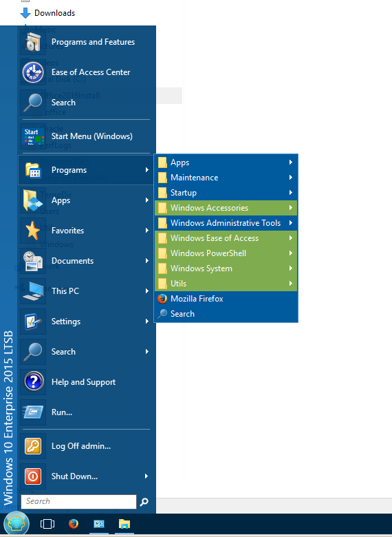392x537 pixels.
Task: Click the Start Menu (Windows) icon
Action: tap(33, 136)
